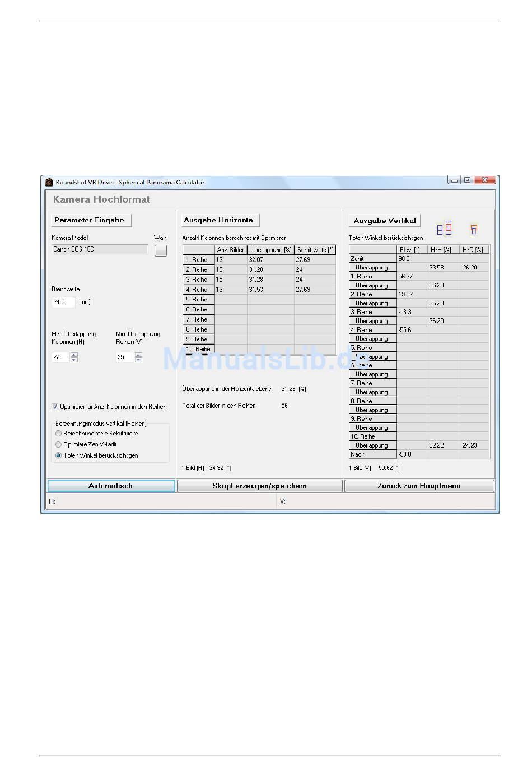Screen dimensions: 532x777
Task: Click the Zenit row in vertical table
Action: [419, 259]
